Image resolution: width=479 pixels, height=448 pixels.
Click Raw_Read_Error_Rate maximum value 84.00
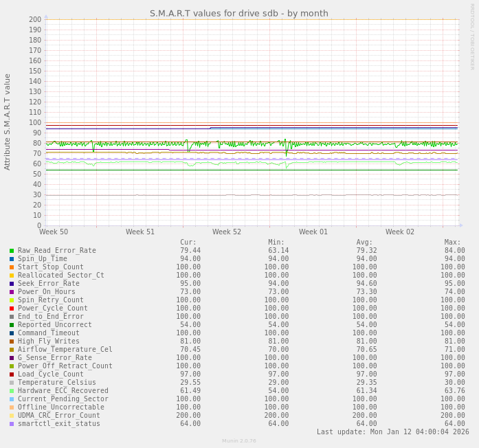[x=454, y=250]
